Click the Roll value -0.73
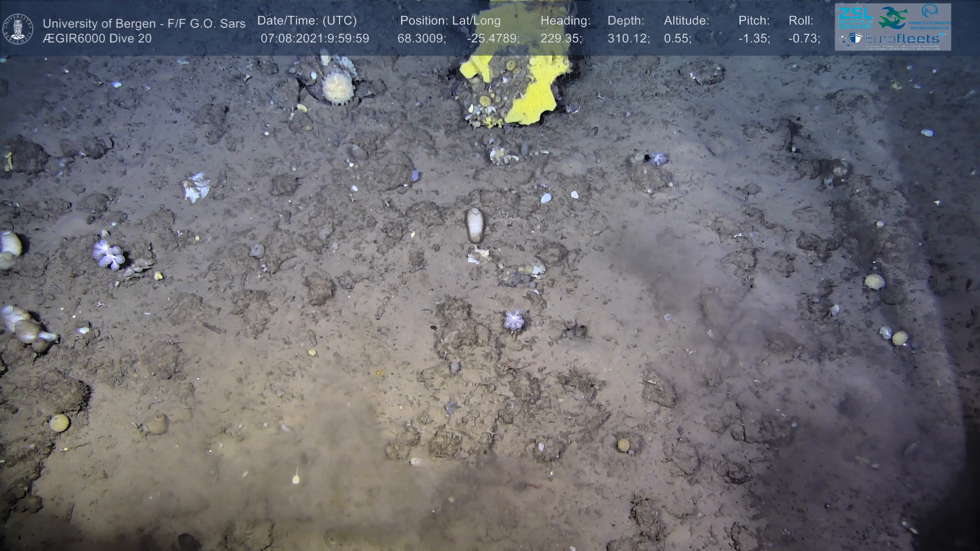This screenshot has width=980, height=551. (x=804, y=39)
